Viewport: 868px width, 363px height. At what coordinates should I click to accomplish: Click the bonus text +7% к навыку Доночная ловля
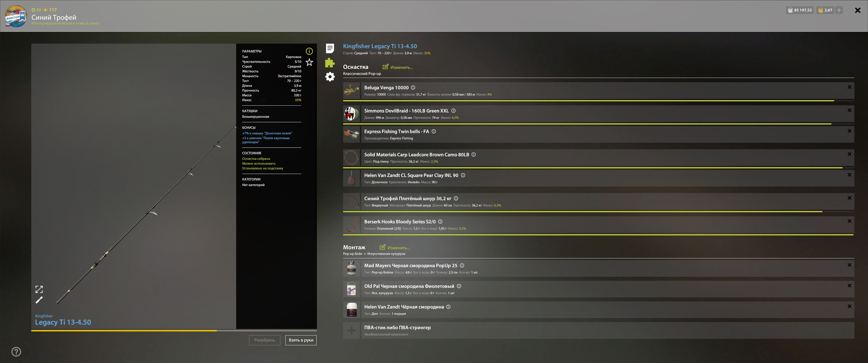[x=267, y=133]
